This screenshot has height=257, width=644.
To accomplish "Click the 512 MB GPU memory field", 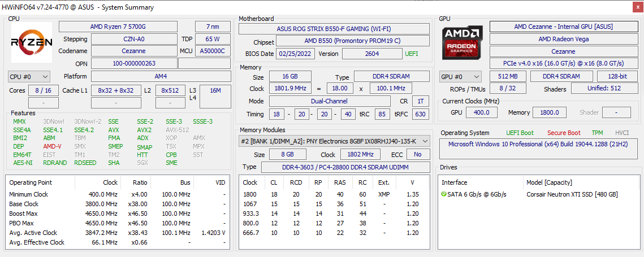I will (x=508, y=76).
